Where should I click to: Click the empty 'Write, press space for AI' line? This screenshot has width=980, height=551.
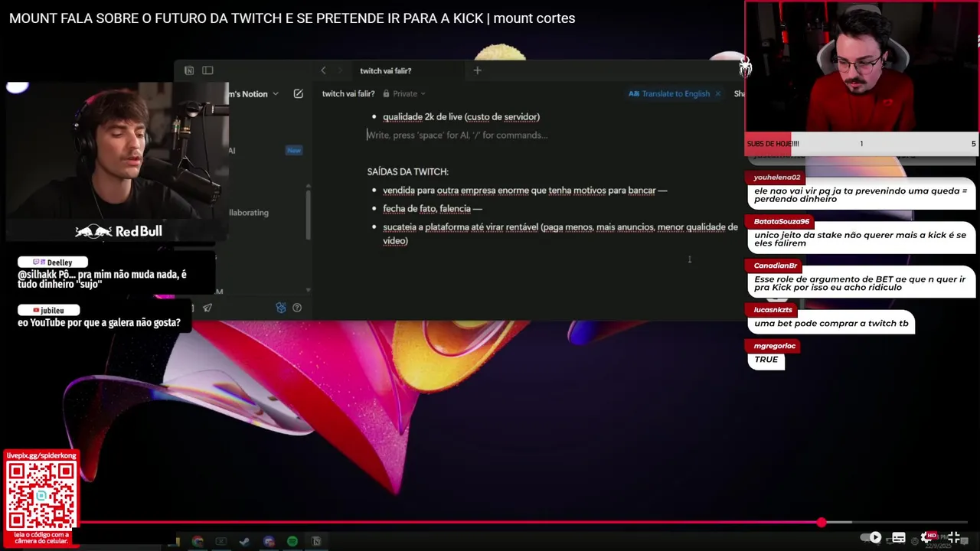[x=457, y=135]
